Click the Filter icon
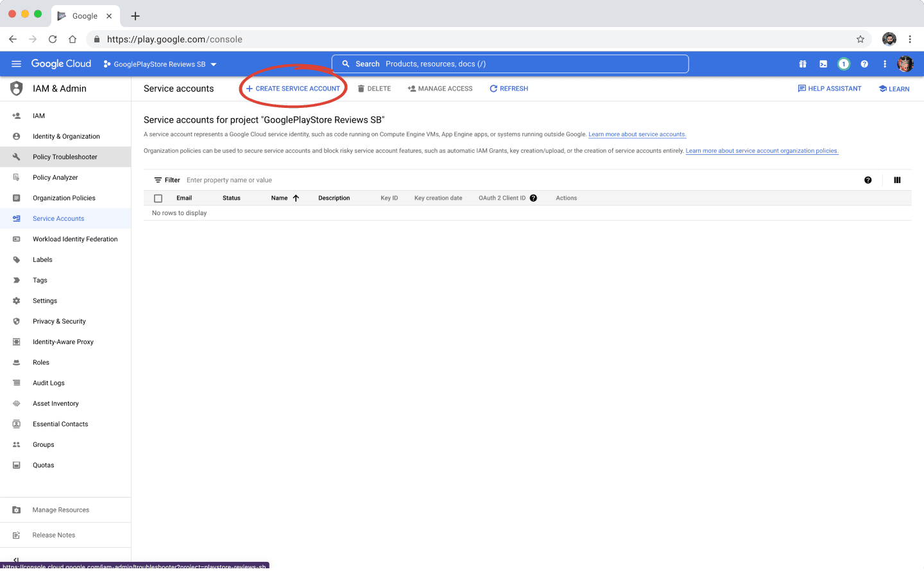The image size is (924, 576). (158, 180)
